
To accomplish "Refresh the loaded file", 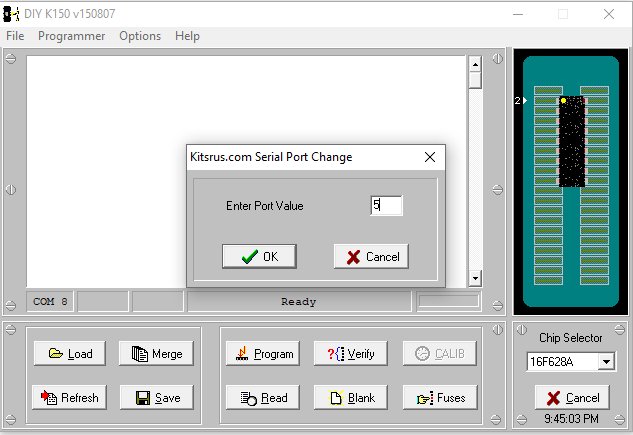I will coord(69,397).
